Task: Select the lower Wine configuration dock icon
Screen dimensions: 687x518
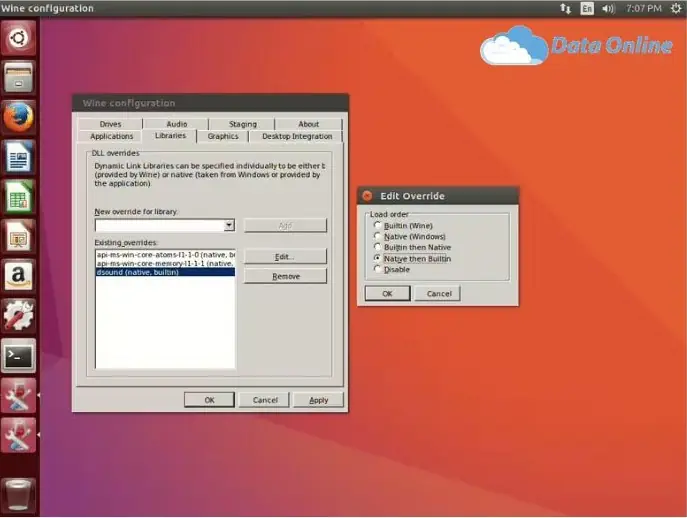Action: point(18,435)
